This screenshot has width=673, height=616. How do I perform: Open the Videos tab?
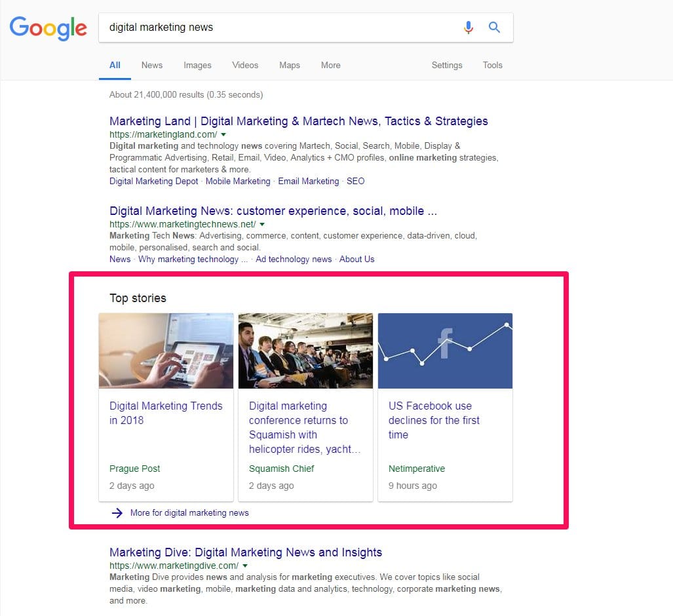[x=245, y=66]
